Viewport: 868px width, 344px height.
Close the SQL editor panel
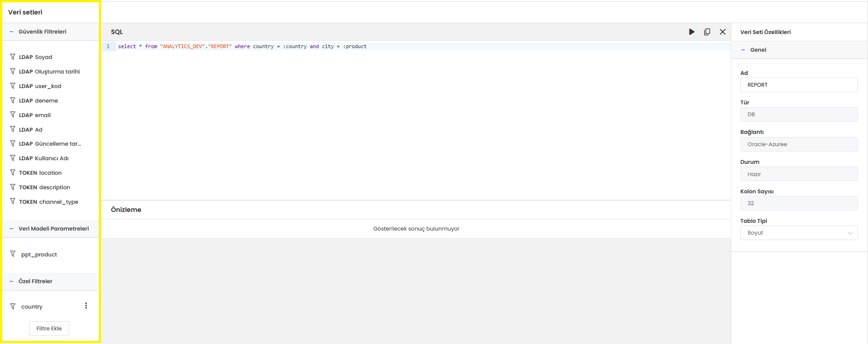coord(722,32)
